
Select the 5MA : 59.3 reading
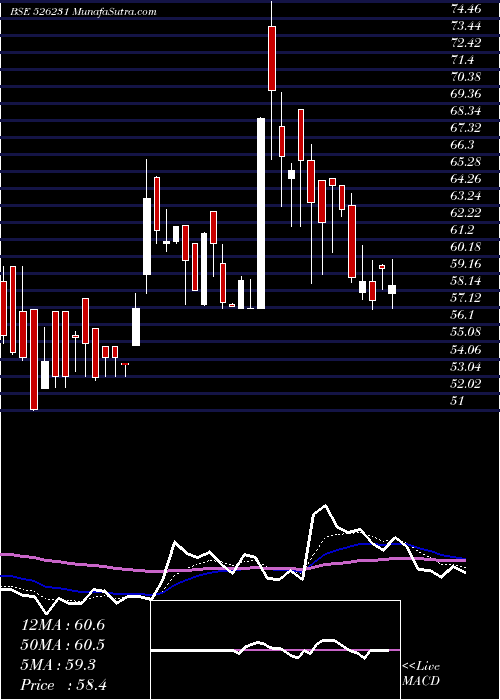pyautogui.click(x=58, y=664)
